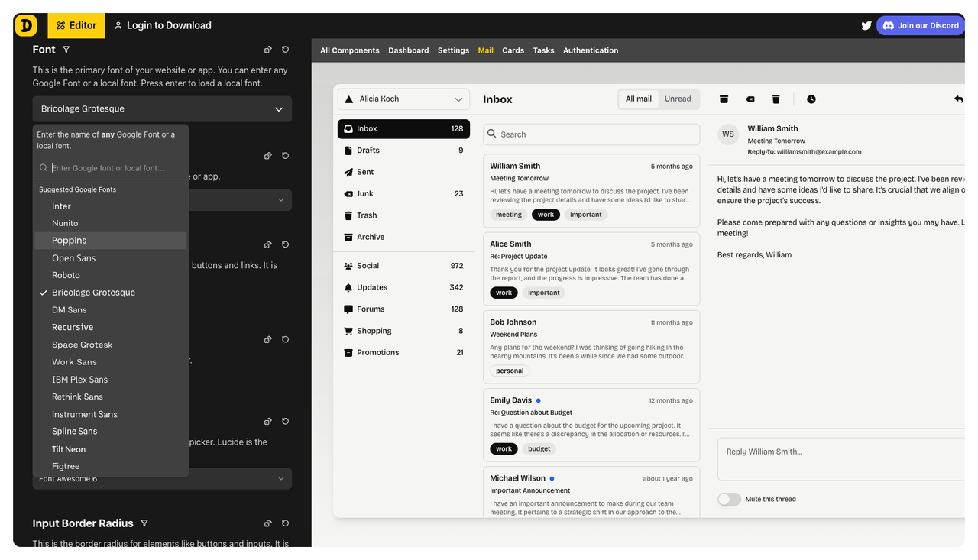This screenshot has width=978, height=560.
Task: Select Nunito from suggested fonts
Action: pyautogui.click(x=111, y=223)
